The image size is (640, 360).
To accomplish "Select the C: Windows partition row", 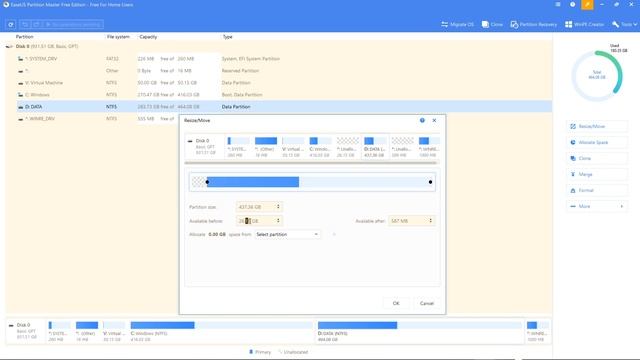I will (284, 95).
